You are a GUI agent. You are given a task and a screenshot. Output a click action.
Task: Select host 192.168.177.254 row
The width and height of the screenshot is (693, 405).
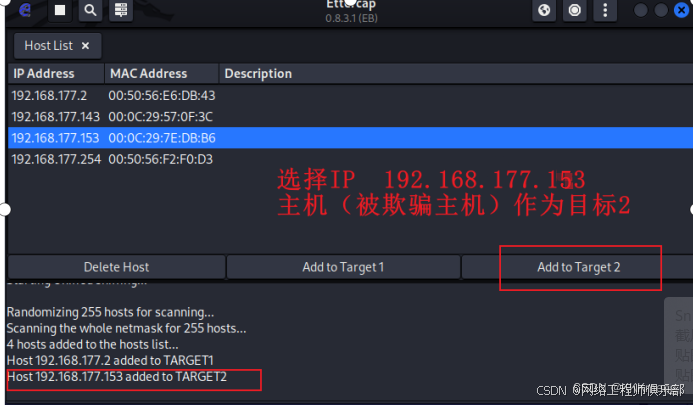350,159
